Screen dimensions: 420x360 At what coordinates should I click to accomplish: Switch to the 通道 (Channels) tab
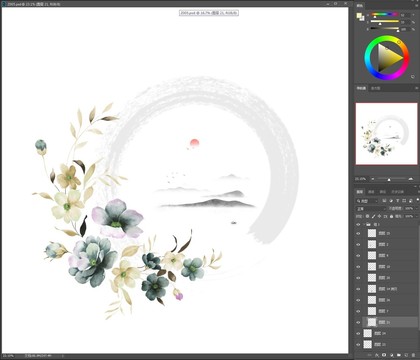click(x=371, y=192)
